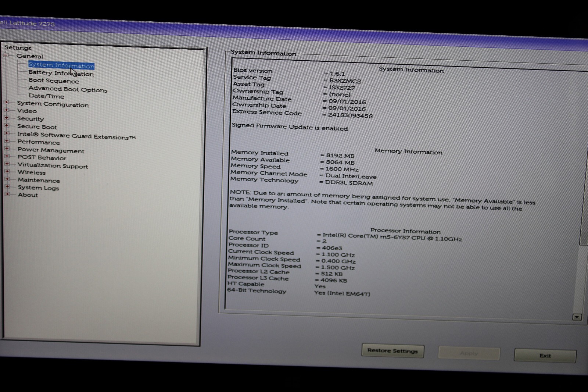Expand the System Configuration node
The height and width of the screenshot is (392, 588).
point(6,102)
